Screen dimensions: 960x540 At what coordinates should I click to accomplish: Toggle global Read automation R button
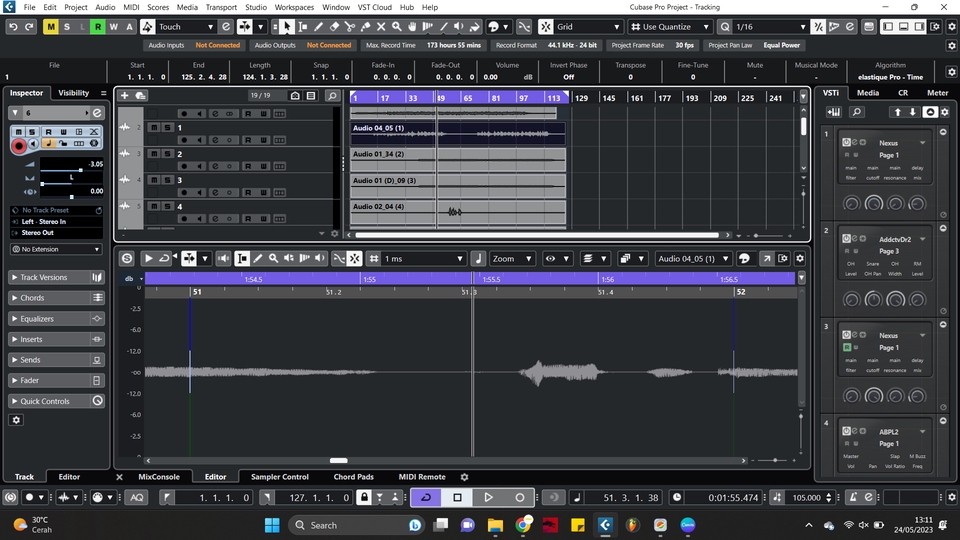98,27
